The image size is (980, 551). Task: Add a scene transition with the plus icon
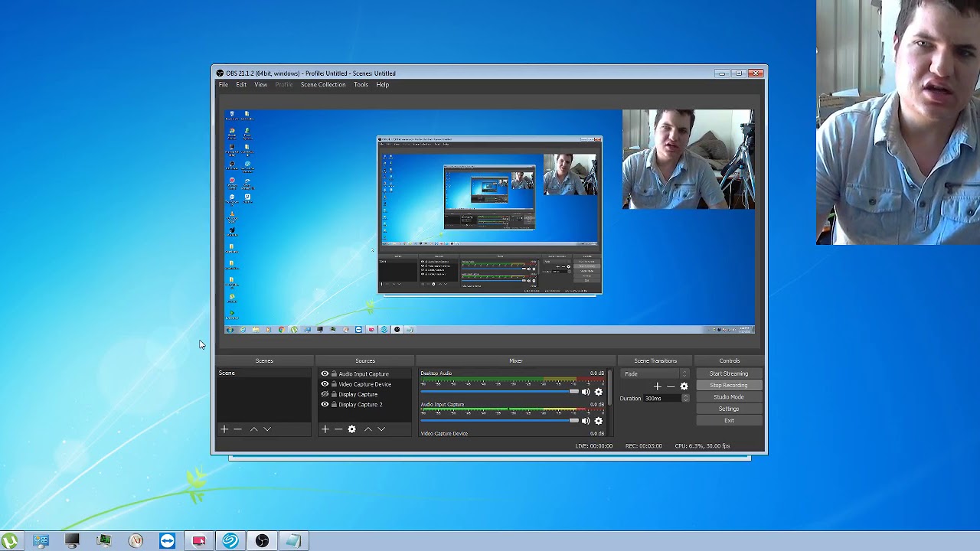(x=657, y=386)
